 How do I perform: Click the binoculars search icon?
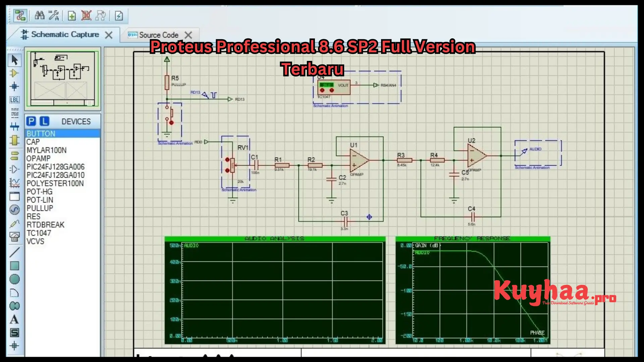pos(40,15)
